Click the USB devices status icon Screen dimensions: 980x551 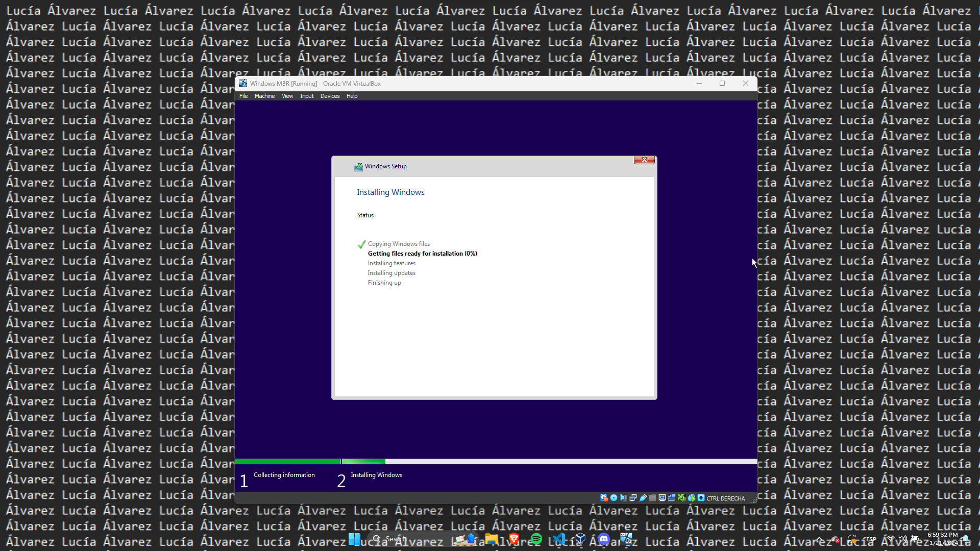coord(643,498)
